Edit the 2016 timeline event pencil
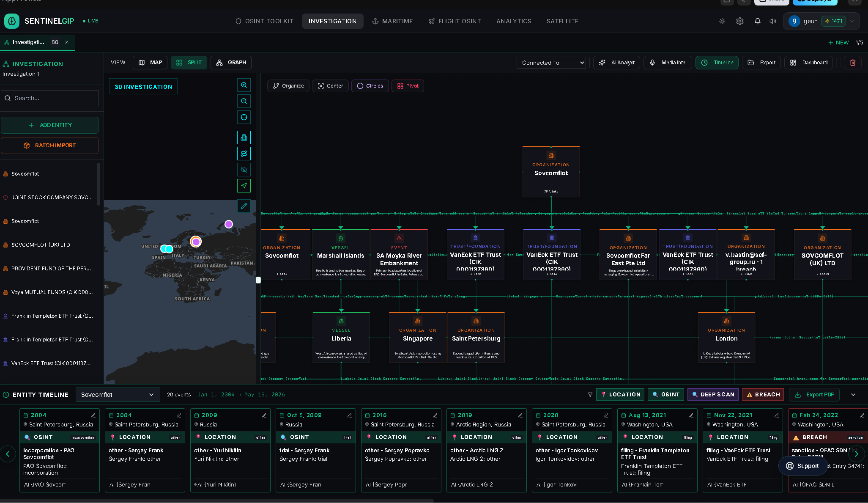 435,415
